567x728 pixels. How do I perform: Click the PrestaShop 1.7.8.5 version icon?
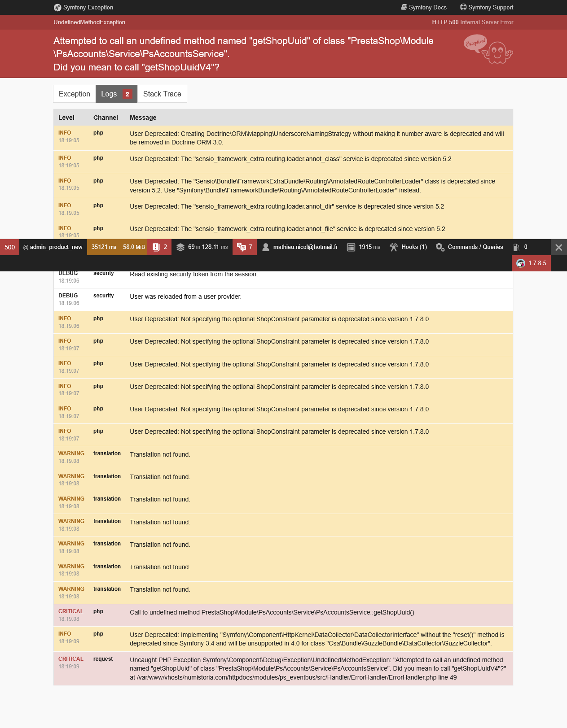click(x=521, y=263)
